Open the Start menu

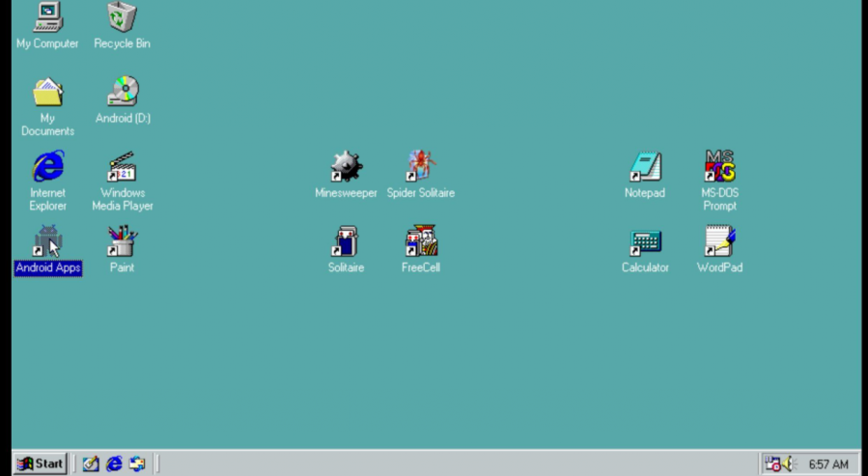41,463
